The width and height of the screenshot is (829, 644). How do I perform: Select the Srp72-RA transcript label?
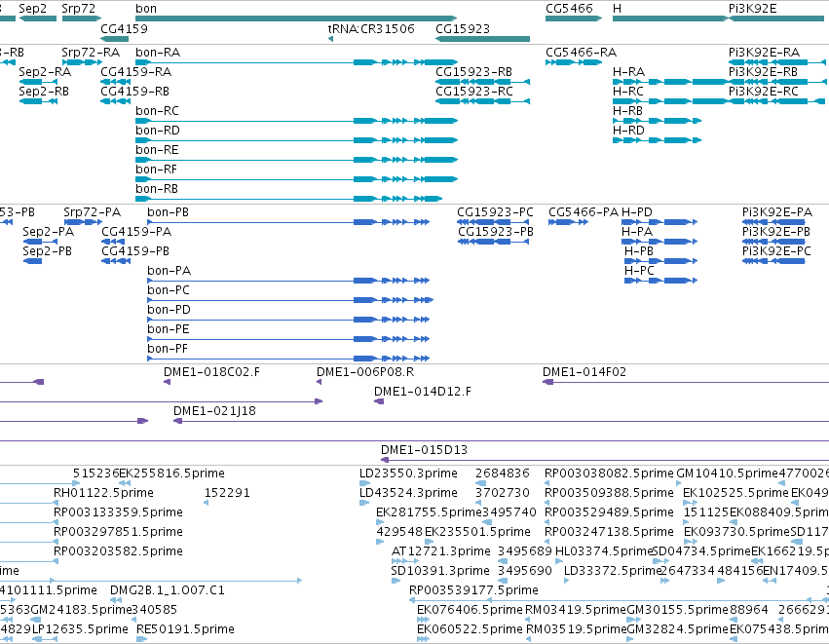click(91, 53)
